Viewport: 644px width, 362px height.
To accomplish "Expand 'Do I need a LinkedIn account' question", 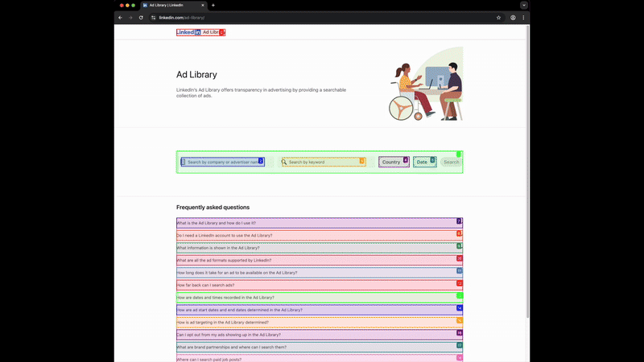I will (x=320, y=236).
